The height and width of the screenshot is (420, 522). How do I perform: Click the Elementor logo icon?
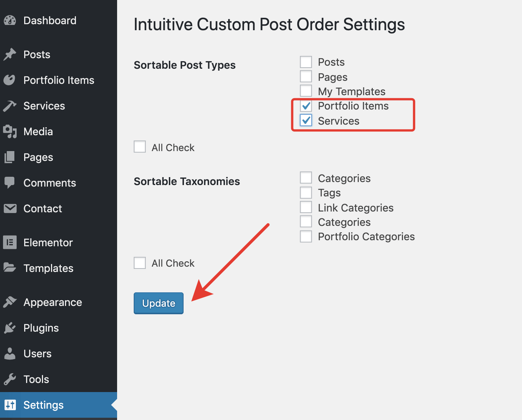click(10, 242)
